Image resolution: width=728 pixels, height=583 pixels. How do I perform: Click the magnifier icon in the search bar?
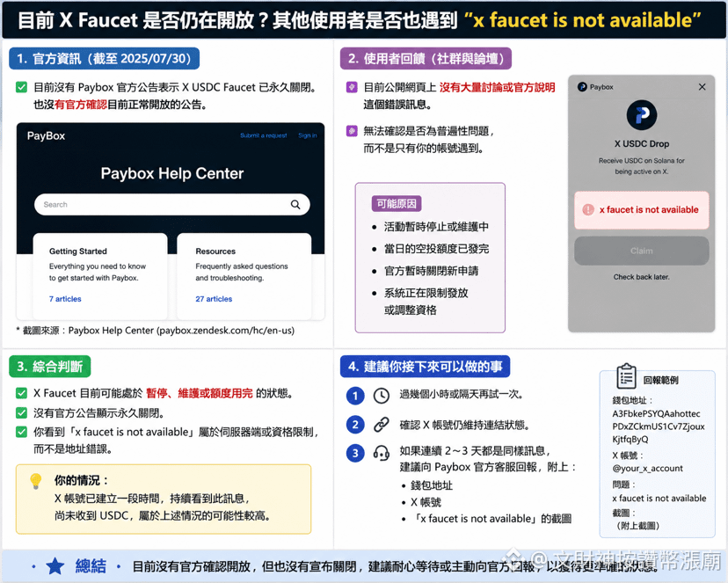coord(295,205)
